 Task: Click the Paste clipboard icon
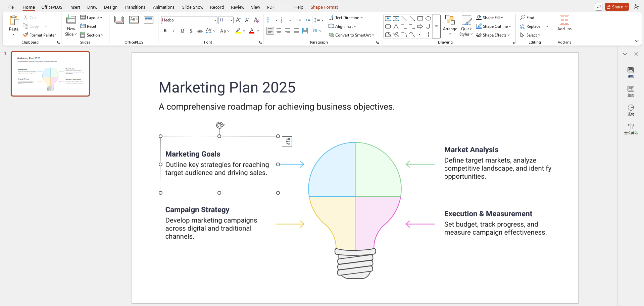point(14,20)
